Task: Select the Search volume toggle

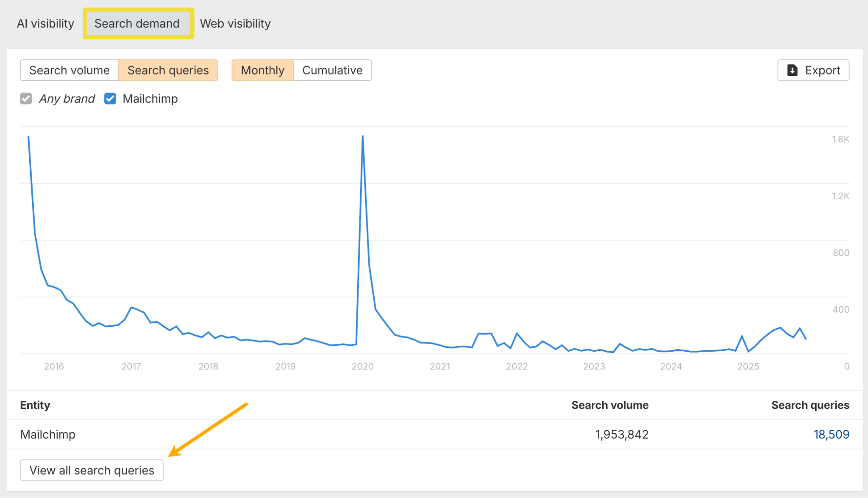Action: tap(70, 70)
